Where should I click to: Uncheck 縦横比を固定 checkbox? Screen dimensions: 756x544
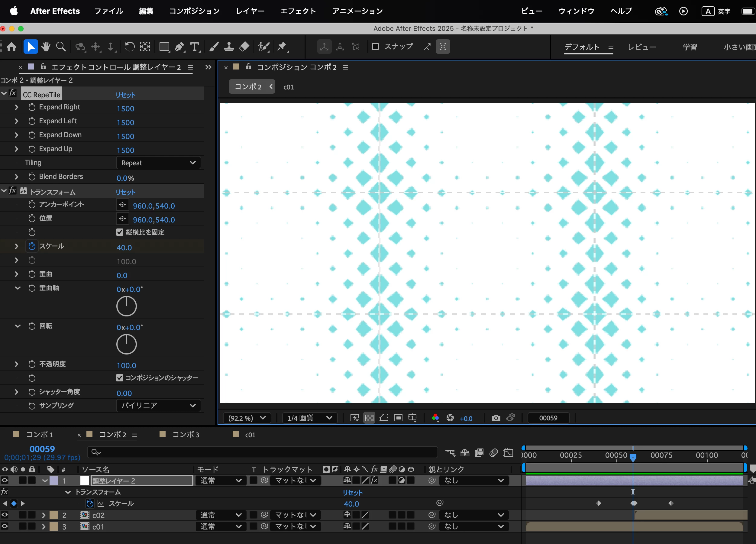click(x=120, y=232)
